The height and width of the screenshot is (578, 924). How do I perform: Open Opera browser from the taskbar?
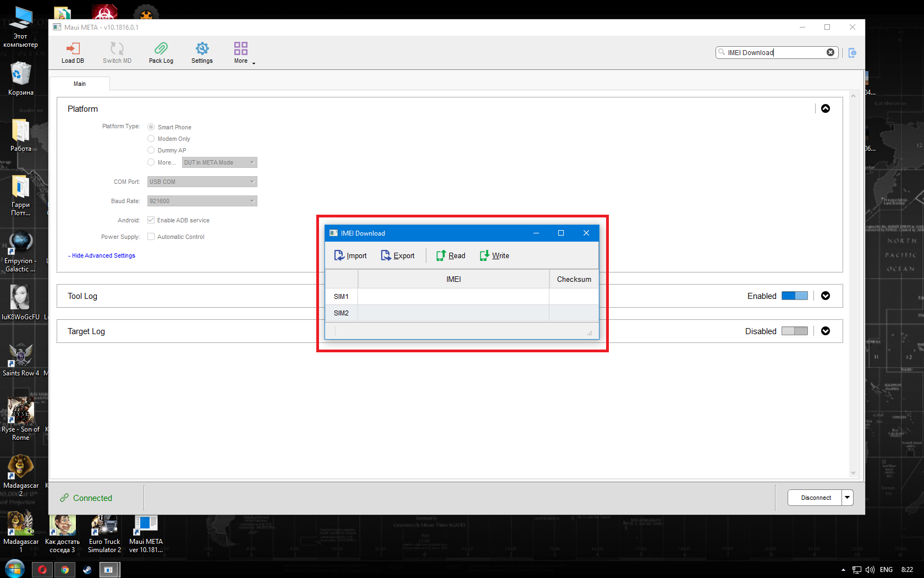(43, 570)
